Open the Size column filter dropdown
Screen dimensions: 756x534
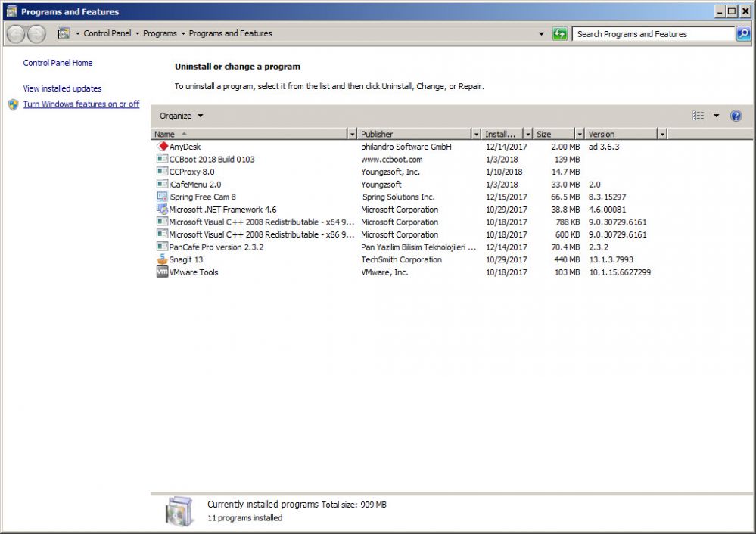[580, 134]
